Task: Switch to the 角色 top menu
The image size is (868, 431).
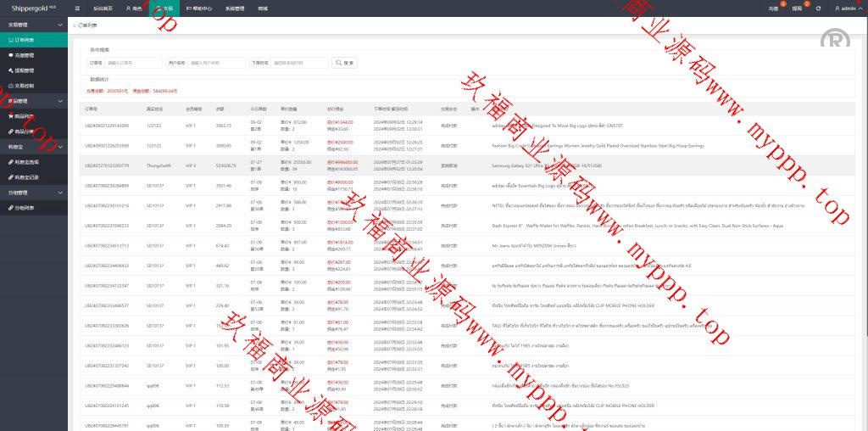Action: (x=134, y=8)
